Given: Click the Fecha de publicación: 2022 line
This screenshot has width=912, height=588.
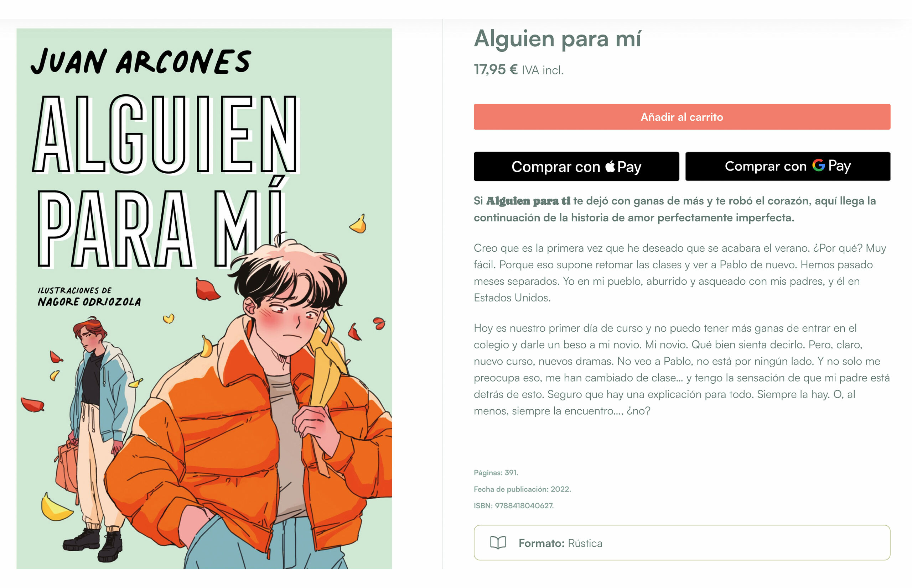Looking at the screenshot, I should (x=522, y=489).
